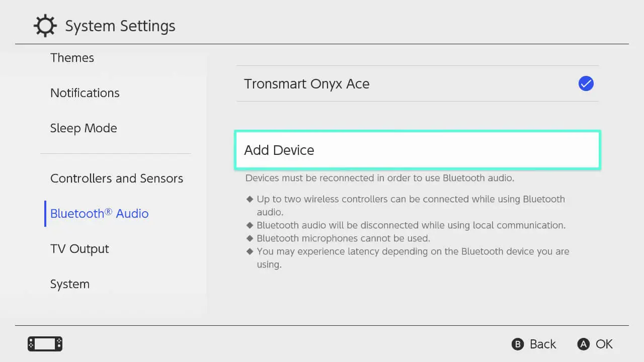Switch to TV Output settings
Image resolution: width=644 pixels, height=362 pixels.
[x=79, y=249]
